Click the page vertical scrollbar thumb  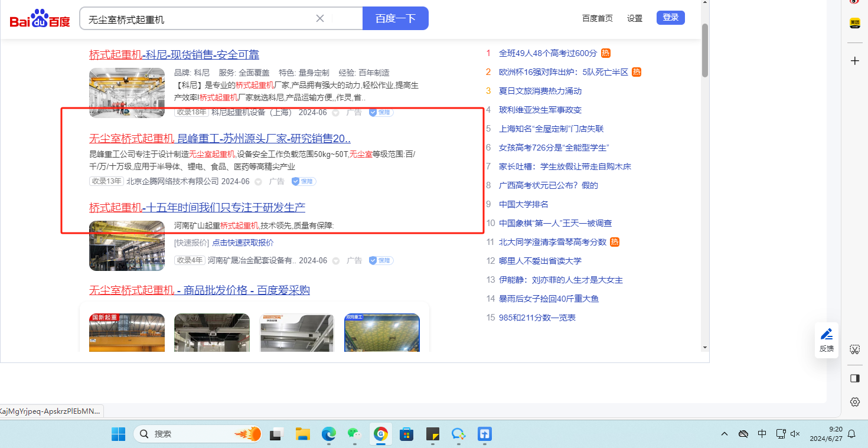pos(704,50)
